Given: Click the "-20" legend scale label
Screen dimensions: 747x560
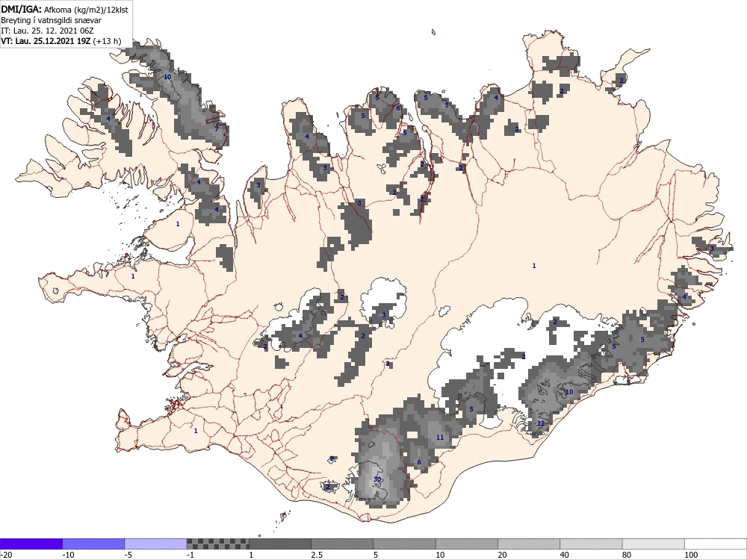Looking at the screenshot, I should click(x=6, y=555).
